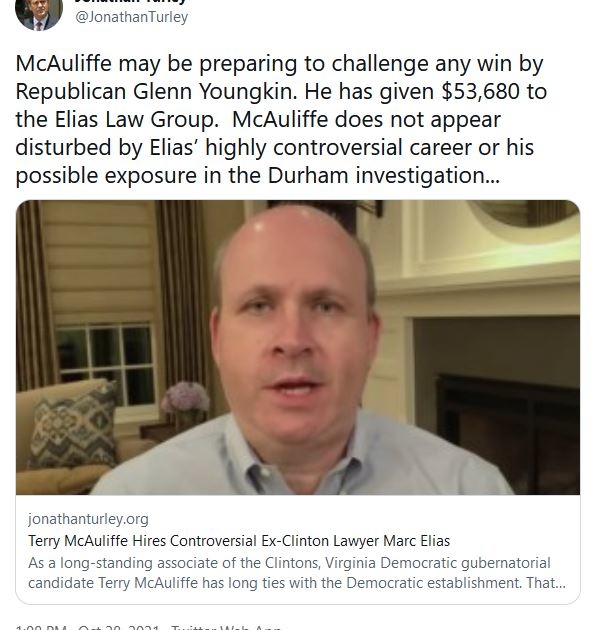Click the Twitter Web App source label
595x630 pixels.
[x=226, y=627]
